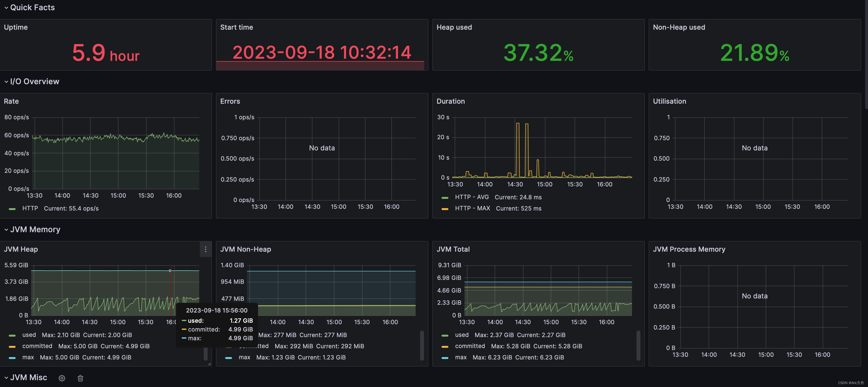Click 'Max: 1.23 GiB' in JVM Non-Heap legend
Image resolution: width=868 pixels, height=387 pixels.
coord(276,357)
